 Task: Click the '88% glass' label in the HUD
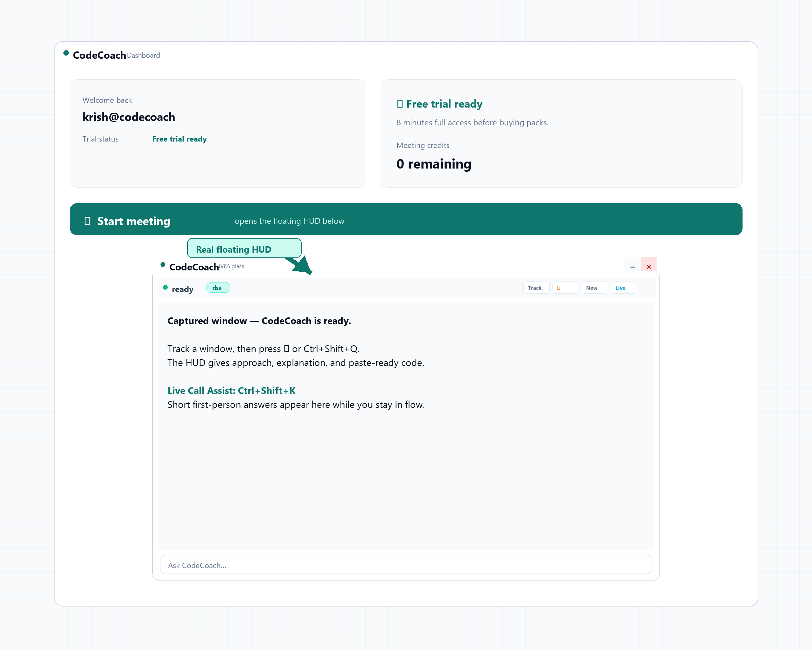(x=231, y=266)
